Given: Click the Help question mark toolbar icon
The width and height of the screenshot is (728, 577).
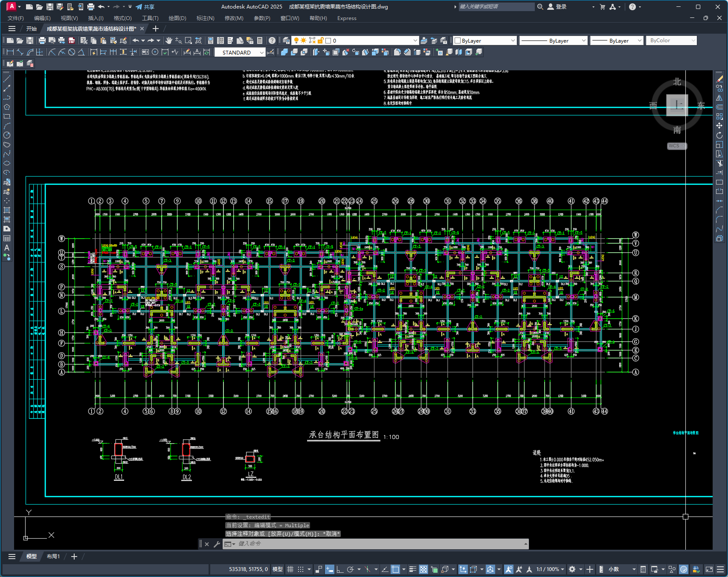Looking at the screenshot, I should click(272, 40).
